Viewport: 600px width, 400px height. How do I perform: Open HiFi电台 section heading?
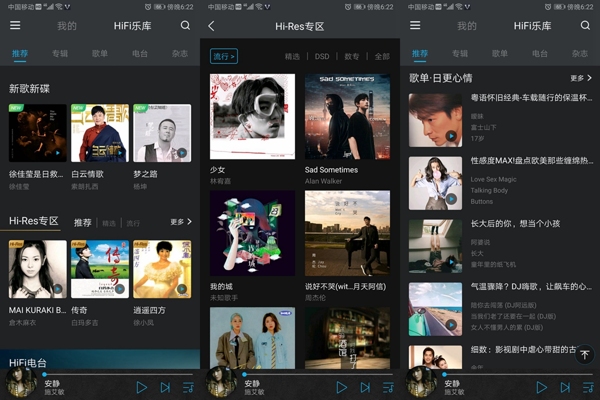click(x=28, y=362)
